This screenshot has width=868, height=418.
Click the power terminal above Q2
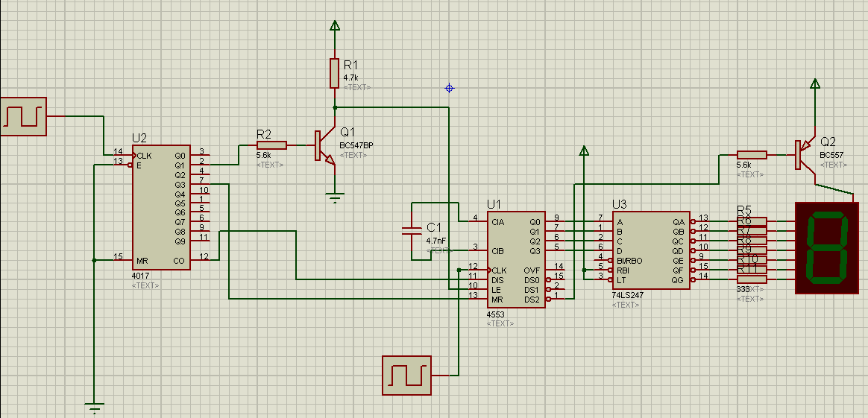point(815,84)
